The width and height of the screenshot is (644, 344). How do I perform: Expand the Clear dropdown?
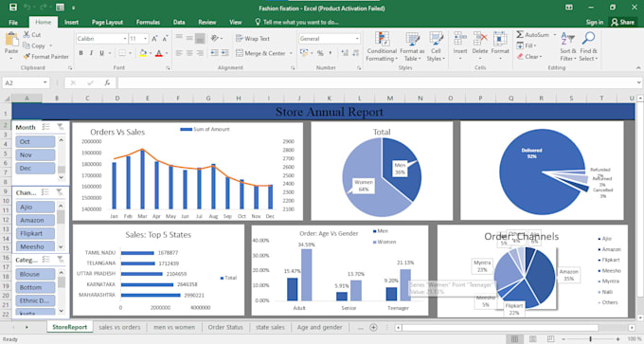[541, 57]
